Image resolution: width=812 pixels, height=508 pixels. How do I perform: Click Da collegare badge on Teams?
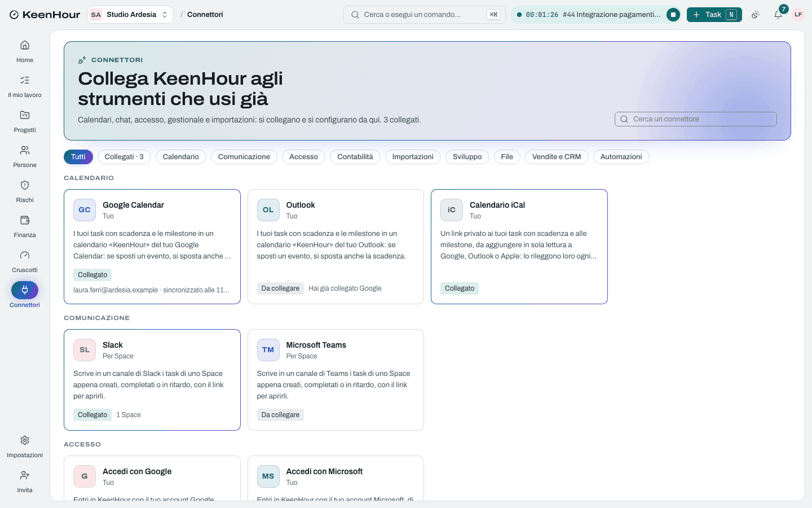[280, 415]
